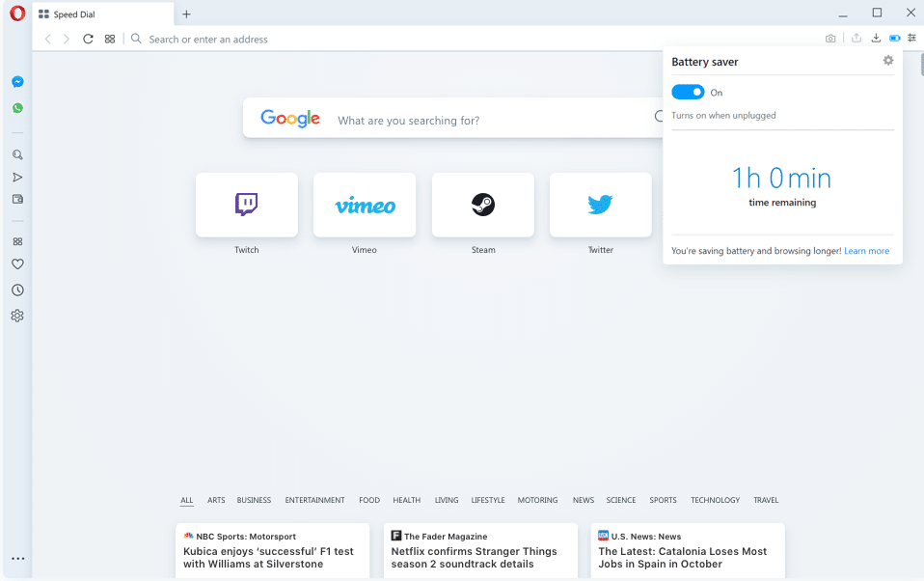Viewport: 924px width, 581px height.
Task: Maximize the Opera window
Action: (x=877, y=13)
